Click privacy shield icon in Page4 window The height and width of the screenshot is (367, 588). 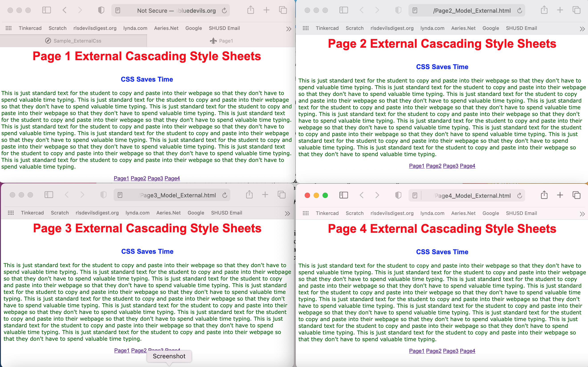click(398, 195)
